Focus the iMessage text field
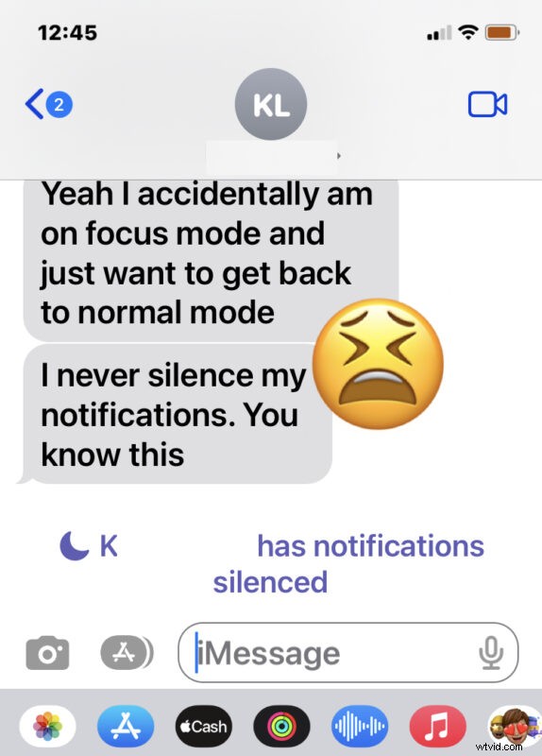542x756 pixels. [347, 652]
